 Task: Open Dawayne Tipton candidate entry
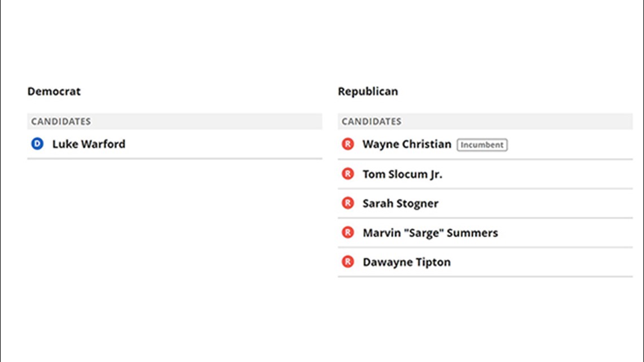pos(407,262)
